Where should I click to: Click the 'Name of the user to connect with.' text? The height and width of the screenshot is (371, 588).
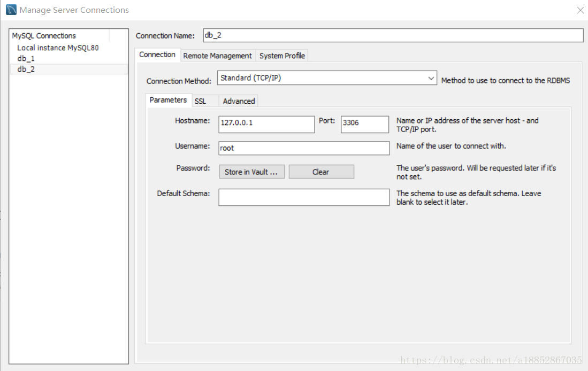451,146
